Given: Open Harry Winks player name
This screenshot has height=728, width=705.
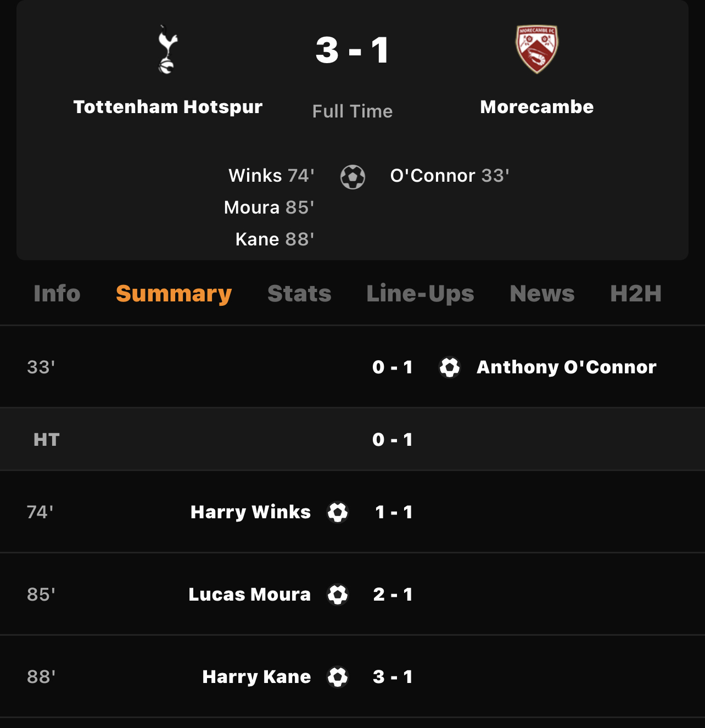Looking at the screenshot, I should click(250, 512).
